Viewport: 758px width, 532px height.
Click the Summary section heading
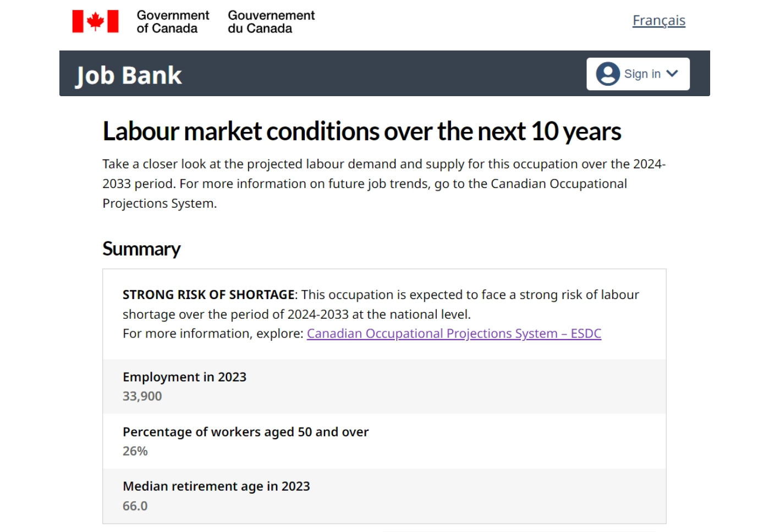click(141, 248)
